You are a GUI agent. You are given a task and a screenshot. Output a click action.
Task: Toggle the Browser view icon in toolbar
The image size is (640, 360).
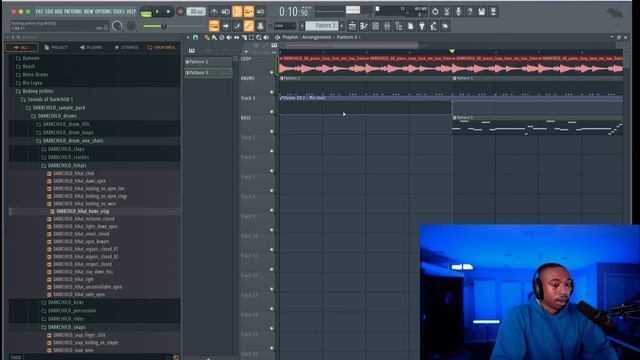point(398,26)
